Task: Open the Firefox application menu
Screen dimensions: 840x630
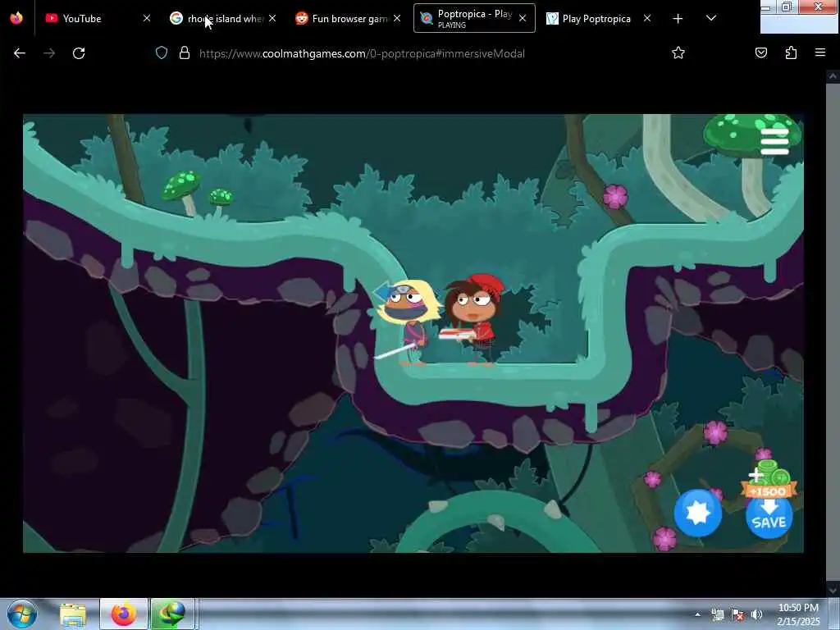Action: pyautogui.click(x=820, y=52)
